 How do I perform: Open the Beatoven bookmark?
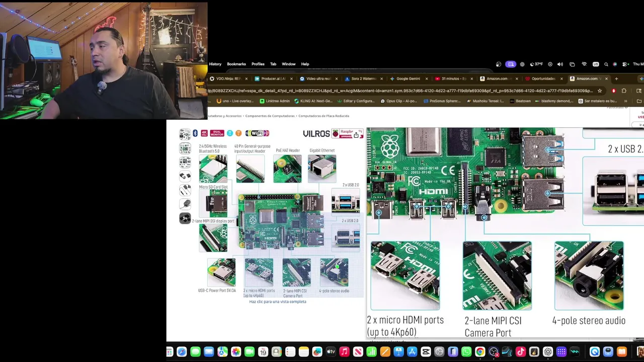pyautogui.click(x=520, y=101)
